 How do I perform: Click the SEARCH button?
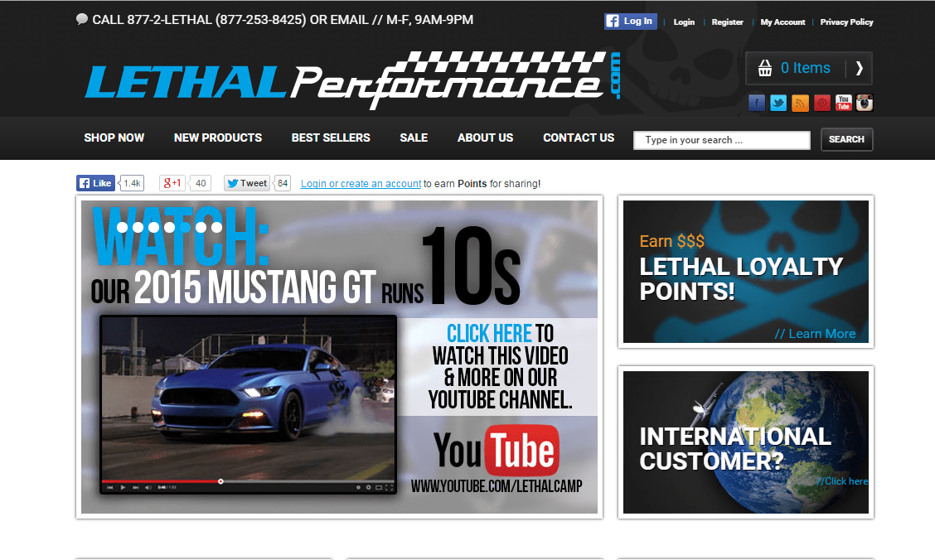click(x=847, y=139)
